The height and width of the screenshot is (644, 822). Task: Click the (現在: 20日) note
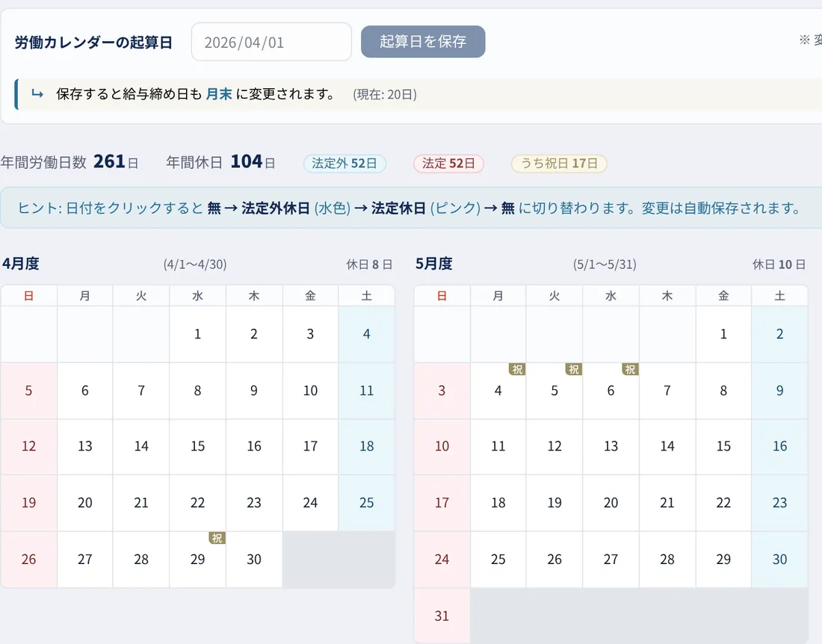[385, 94]
